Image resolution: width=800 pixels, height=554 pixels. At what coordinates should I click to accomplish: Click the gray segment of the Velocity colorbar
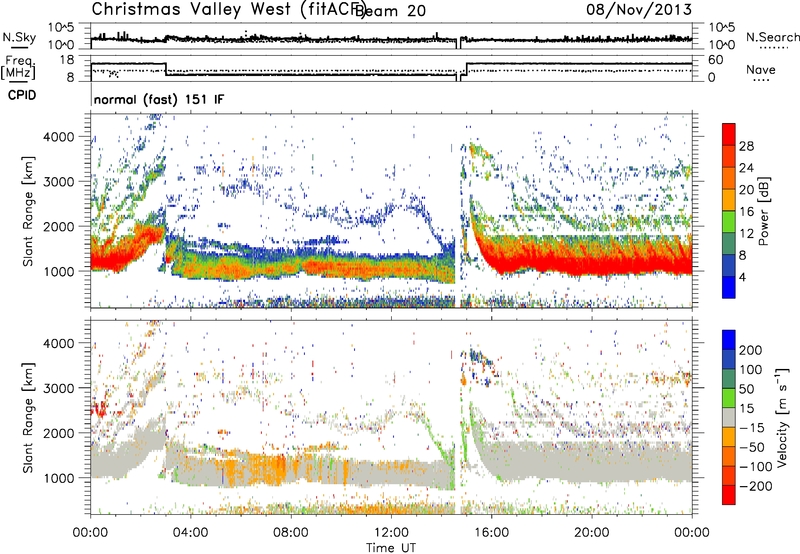click(729, 418)
